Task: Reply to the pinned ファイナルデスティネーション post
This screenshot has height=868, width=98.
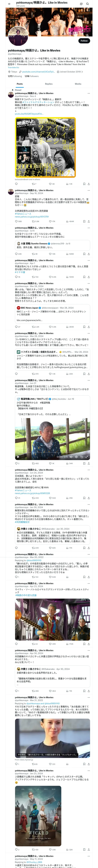Action: 16,184
